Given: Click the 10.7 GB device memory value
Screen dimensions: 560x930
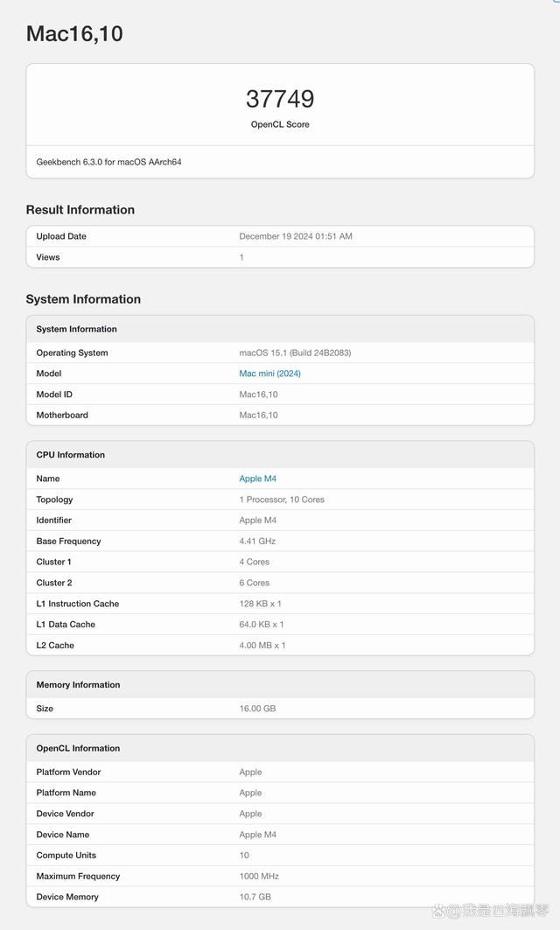Looking at the screenshot, I should click(x=255, y=897).
